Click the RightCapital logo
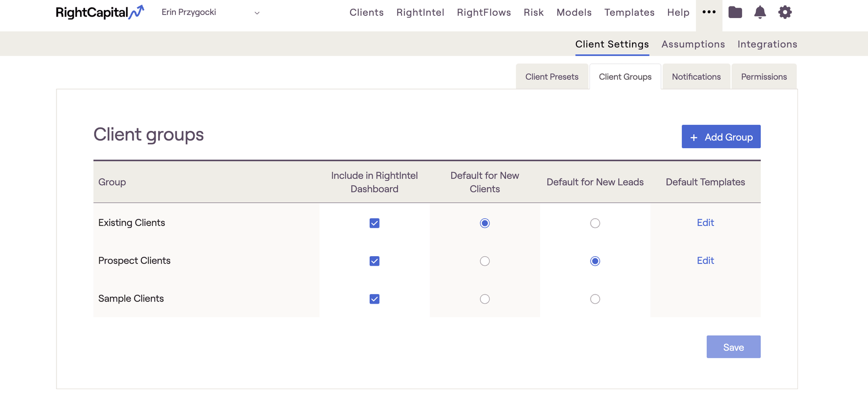This screenshot has width=868, height=409. (100, 12)
